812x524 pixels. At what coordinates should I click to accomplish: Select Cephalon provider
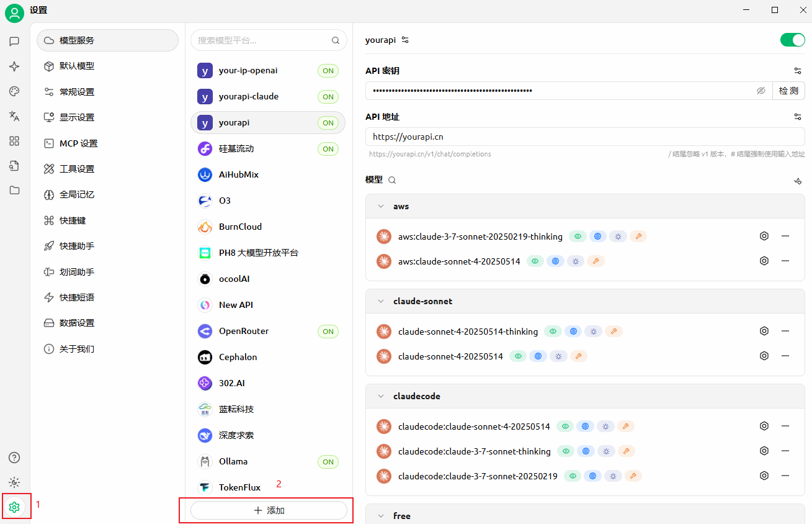[268, 358]
